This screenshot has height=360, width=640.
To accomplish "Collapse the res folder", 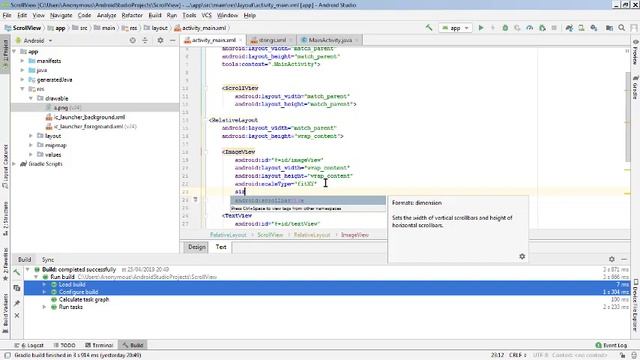I will pyautogui.click(x=22, y=89).
